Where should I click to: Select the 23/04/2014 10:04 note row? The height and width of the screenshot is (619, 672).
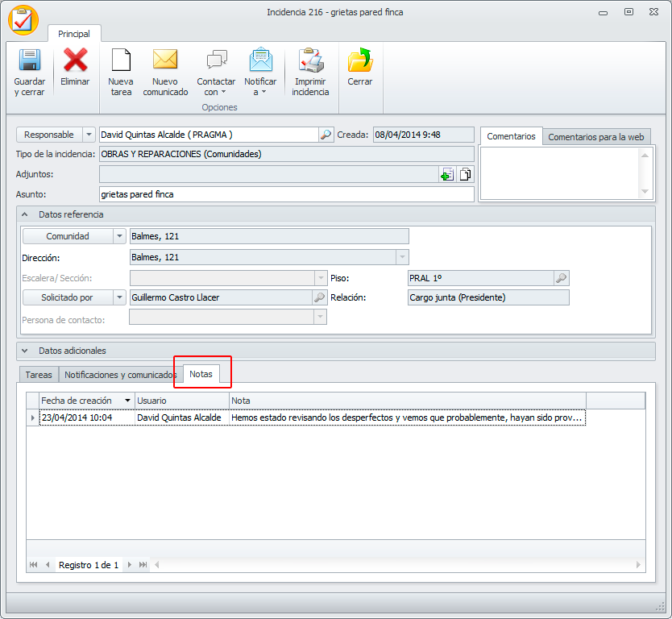(312, 418)
